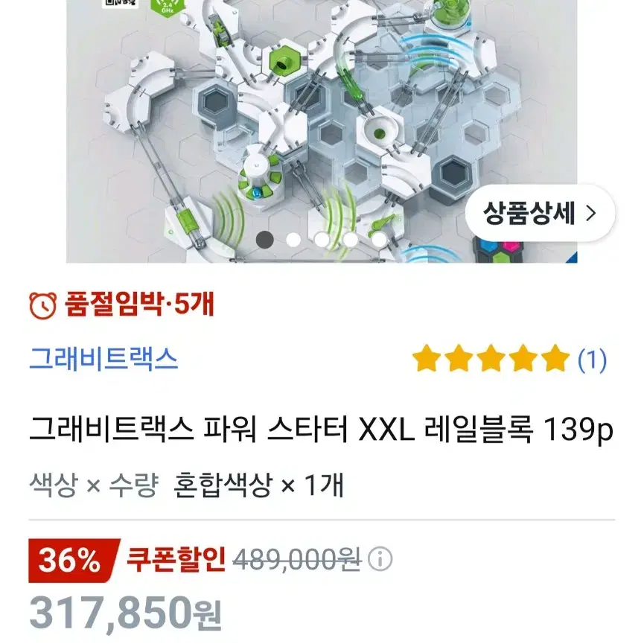Tap the 상품상세 button
644x644 pixels.
point(540,213)
